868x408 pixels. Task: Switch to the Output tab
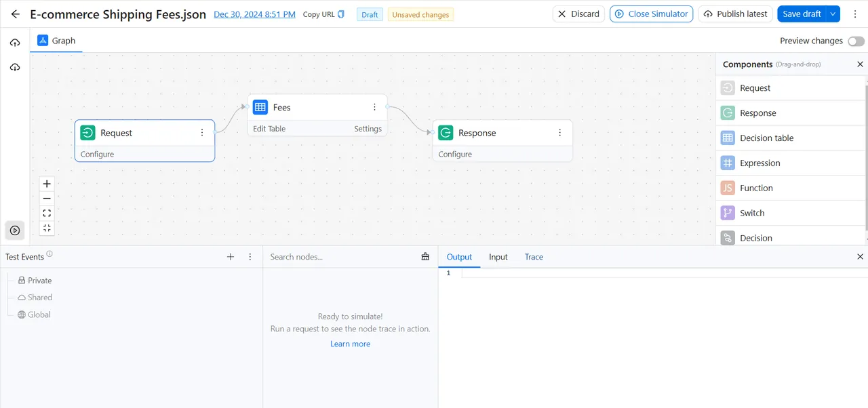[x=459, y=257]
